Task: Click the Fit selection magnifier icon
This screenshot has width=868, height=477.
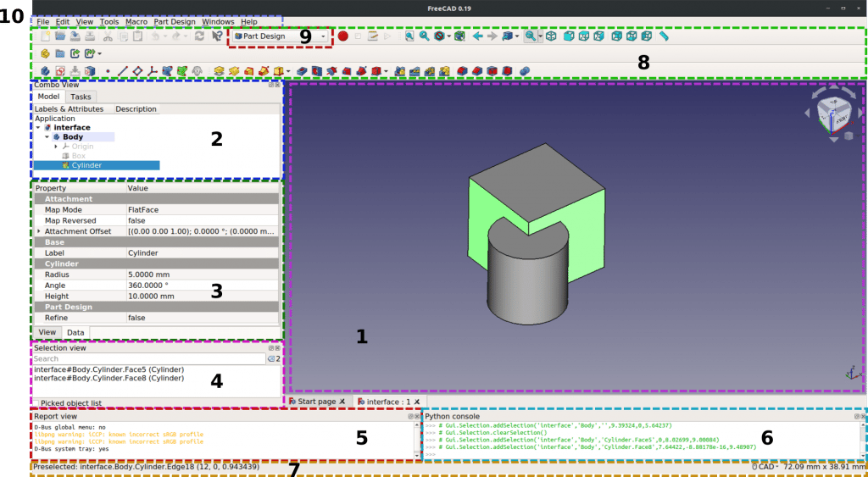Action: pyautogui.click(x=425, y=36)
